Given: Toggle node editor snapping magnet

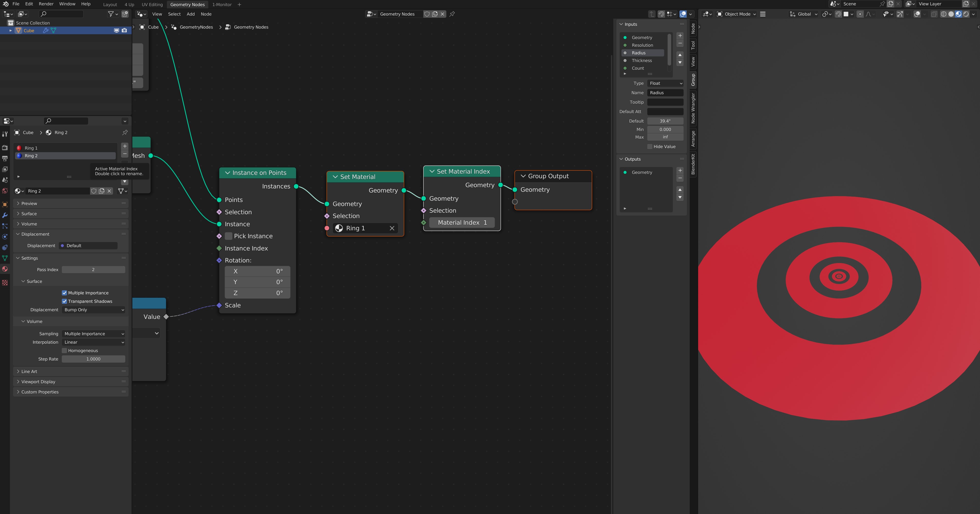Looking at the screenshot, I should pyautogui.click(x=661, y=14).
